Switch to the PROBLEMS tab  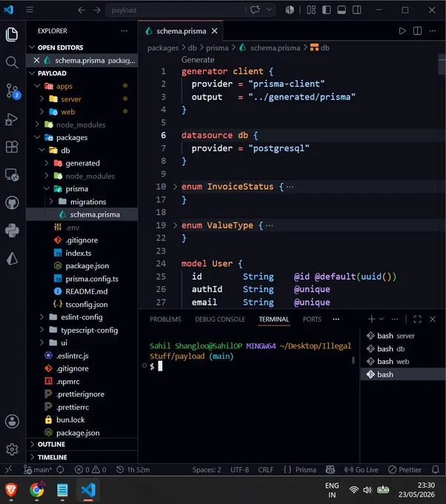[x=165, y=319]
